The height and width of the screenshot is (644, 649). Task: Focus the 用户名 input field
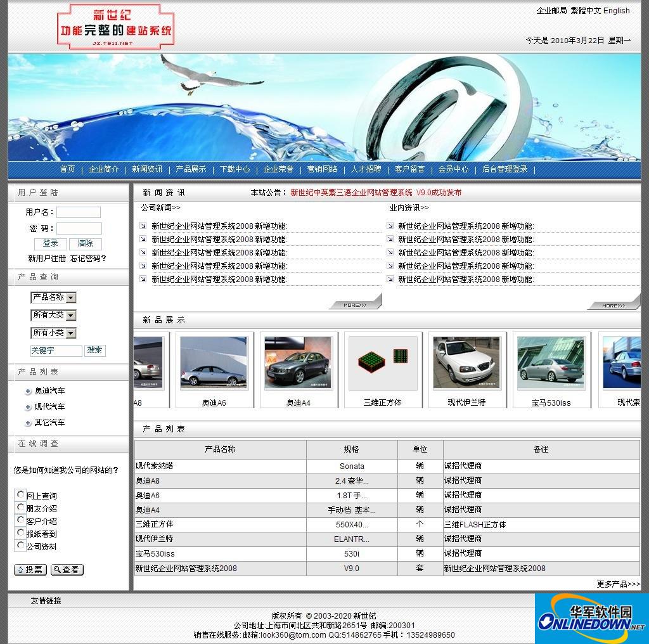tap(79, 212)
